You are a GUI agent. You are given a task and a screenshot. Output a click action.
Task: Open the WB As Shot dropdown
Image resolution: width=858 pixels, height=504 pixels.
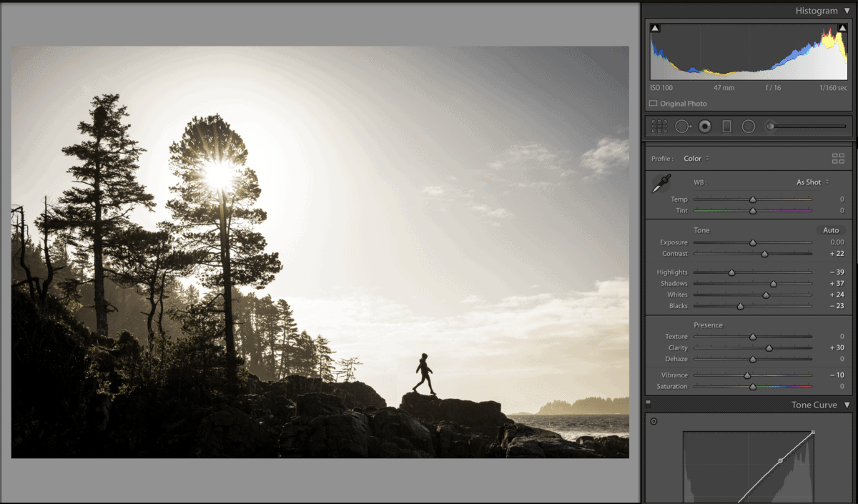coord(813,182)
